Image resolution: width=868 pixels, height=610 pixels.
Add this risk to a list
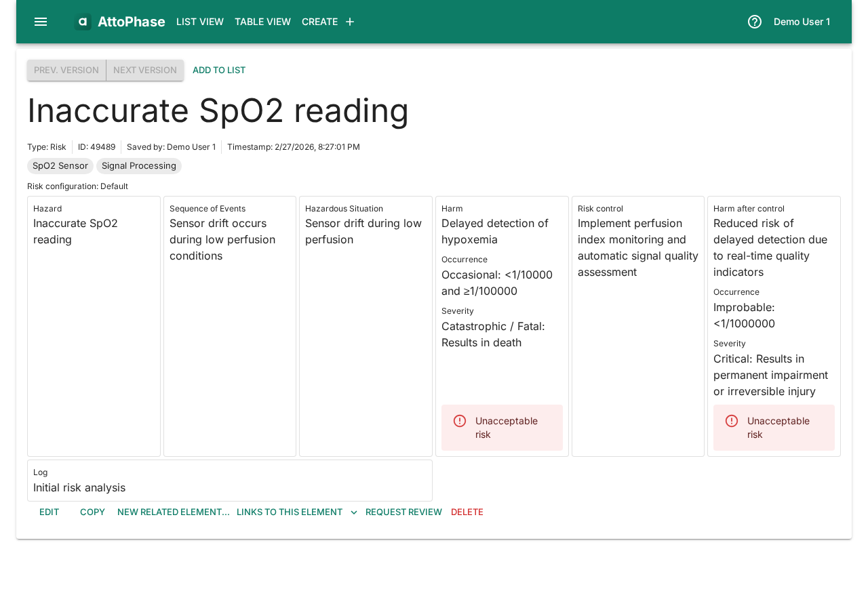click(x=219, y=70)
